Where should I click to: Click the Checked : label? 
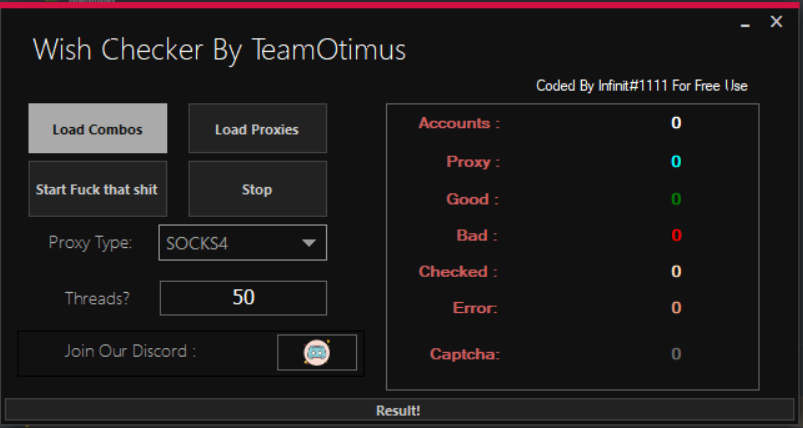tap(458, 271)
